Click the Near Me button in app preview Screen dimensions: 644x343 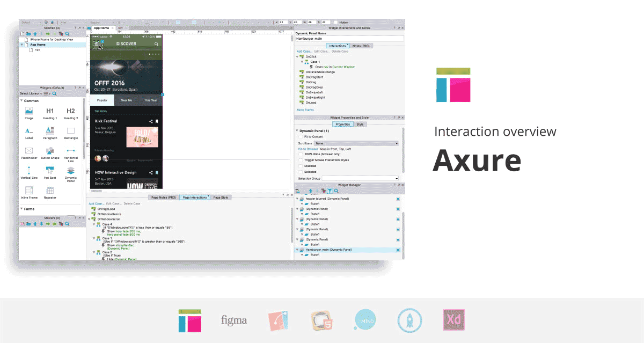pyautogui.click(x=127, y=100)
